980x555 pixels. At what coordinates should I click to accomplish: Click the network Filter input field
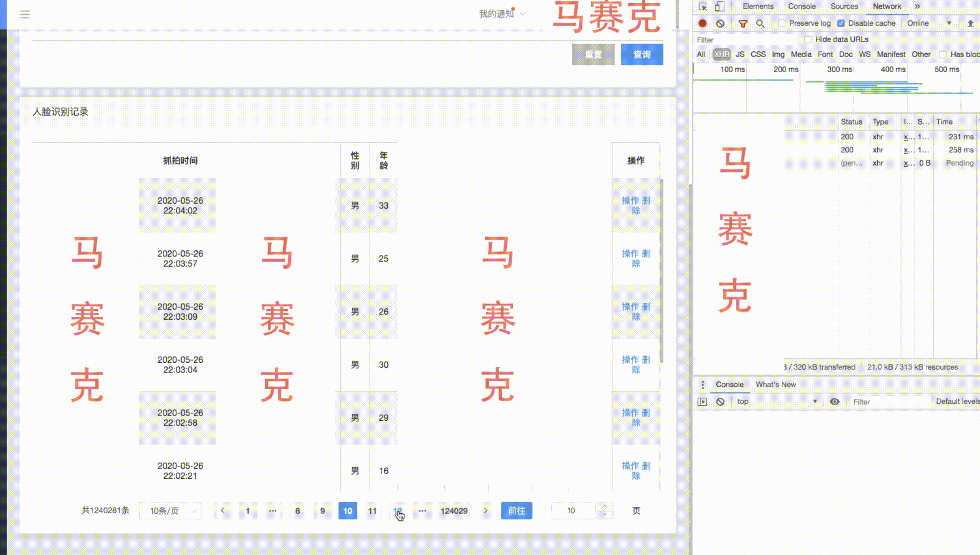pos(745,40)
